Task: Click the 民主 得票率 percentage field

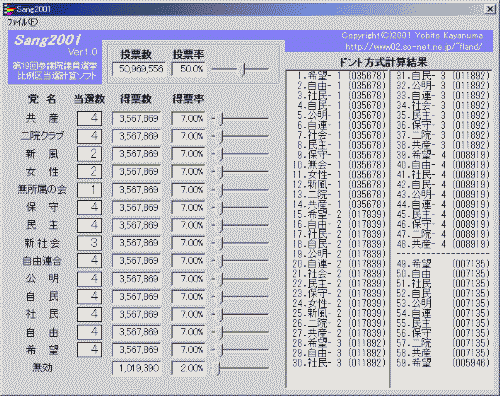Action: click(189, 225)
